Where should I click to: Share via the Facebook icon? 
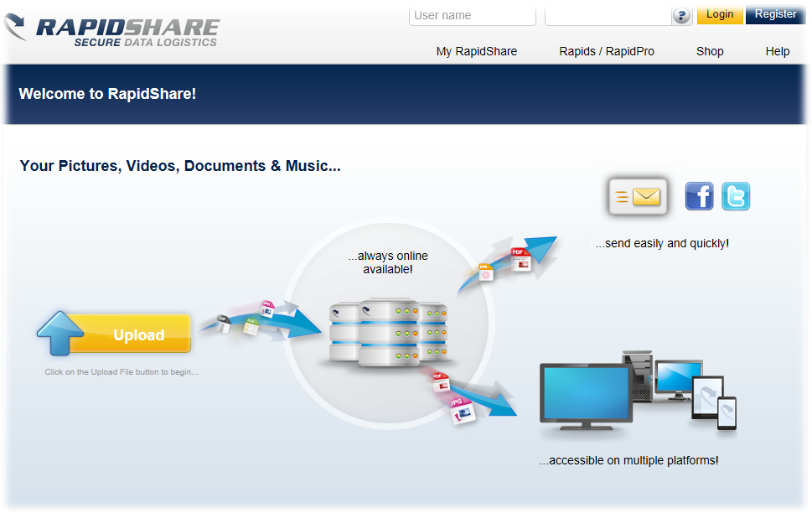699,196
